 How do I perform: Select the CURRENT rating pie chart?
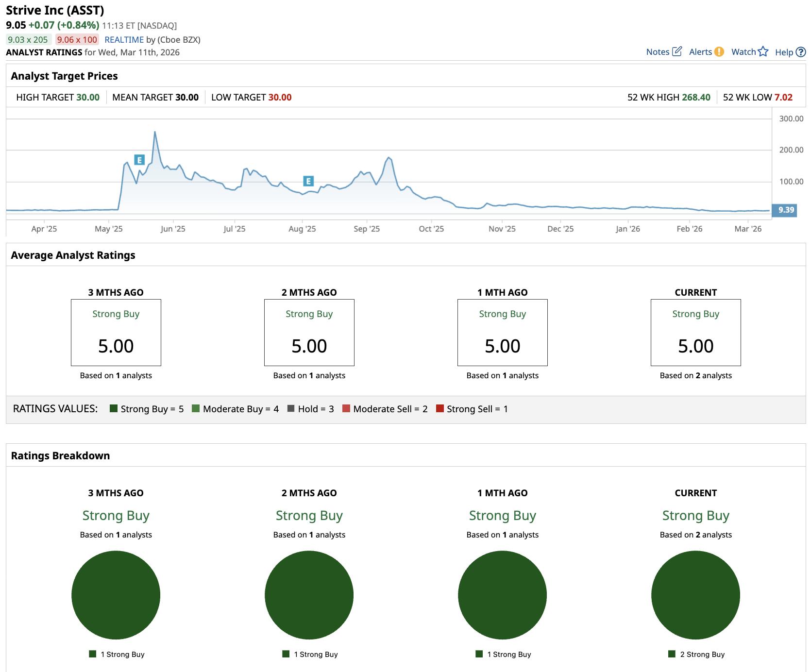coord(695,595)
